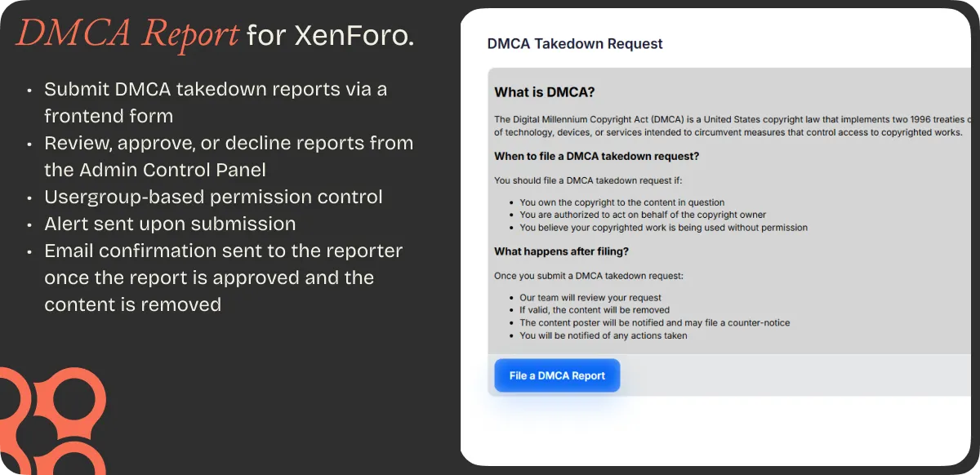
Task: Click the bullet beside 'Review, approve, or decline reports'
Action: pos(30,144)
